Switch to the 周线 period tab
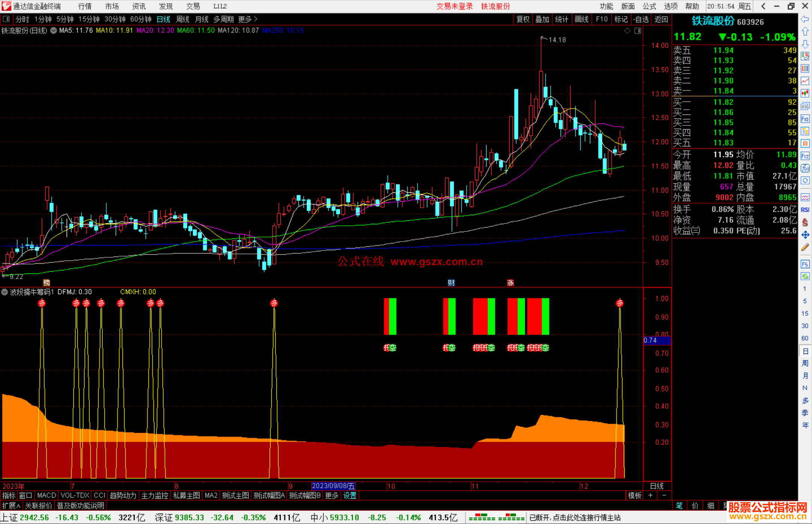 (183, 19)
